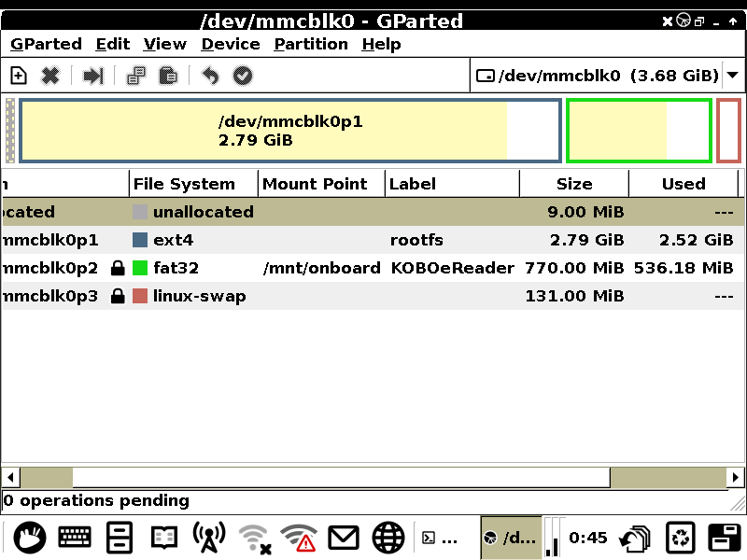Image resolution: width=747 pixels, height=560 pixels.
Task: Select the green fat32 block in disk map
Action: click(639, 131)
